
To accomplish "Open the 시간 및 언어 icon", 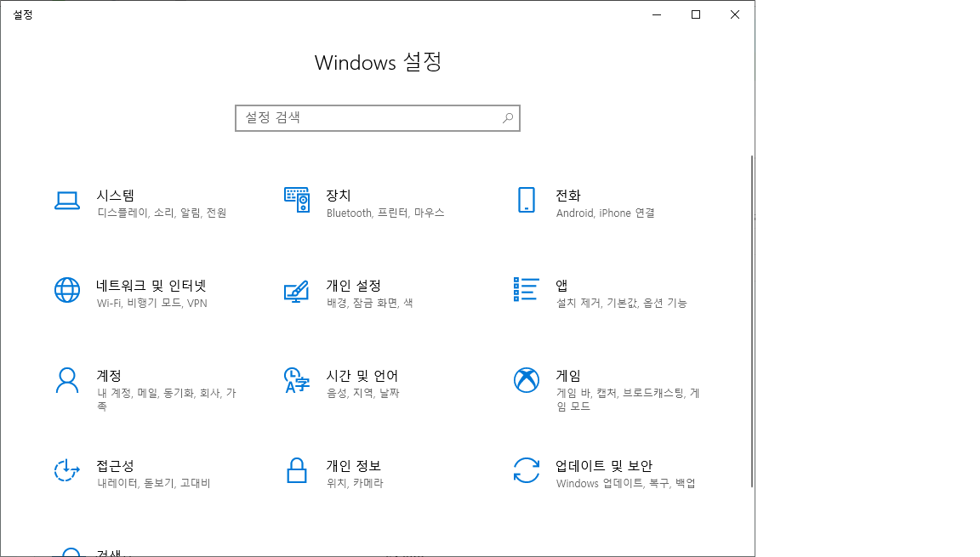I will point(296,380).
